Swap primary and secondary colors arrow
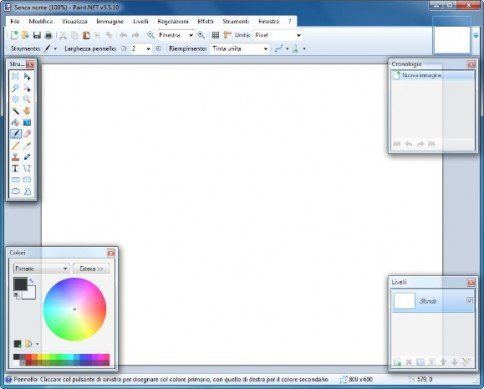Viewport: 484px width, 389px height. pyautogui.click(x=31, y=281)
